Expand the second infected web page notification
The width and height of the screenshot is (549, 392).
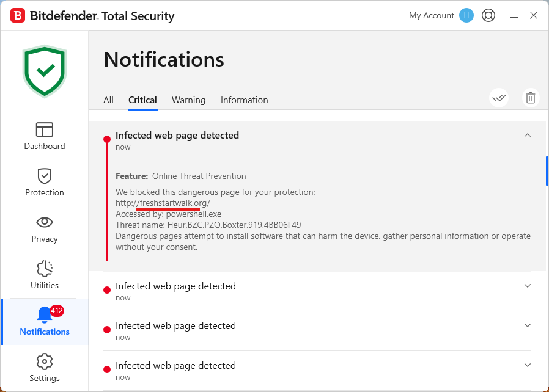point(528,286)
